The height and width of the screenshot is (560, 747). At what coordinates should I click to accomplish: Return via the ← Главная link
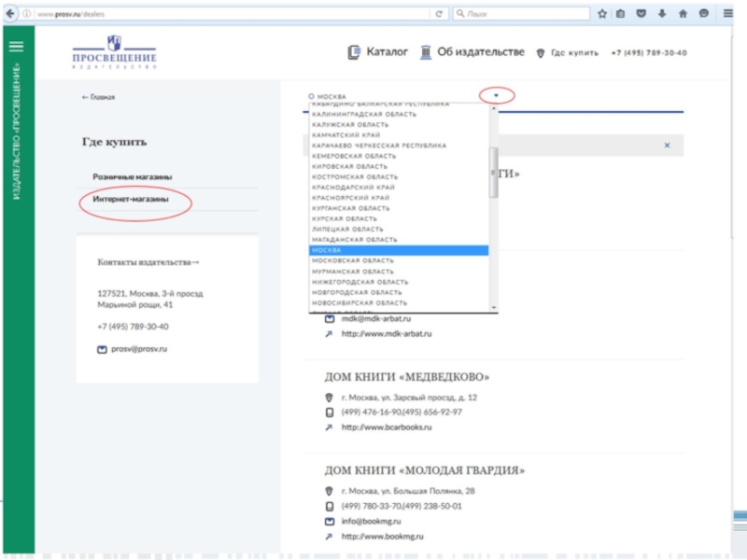(98, 97)
